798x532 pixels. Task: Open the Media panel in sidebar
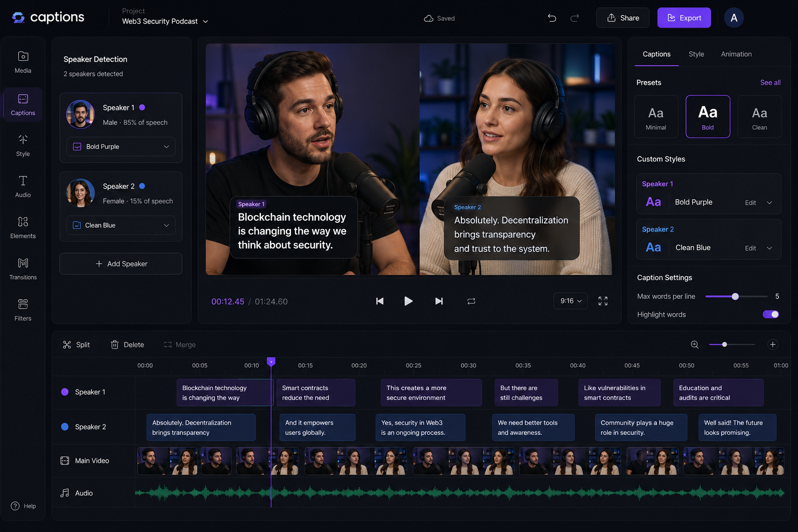click(23, 62)
